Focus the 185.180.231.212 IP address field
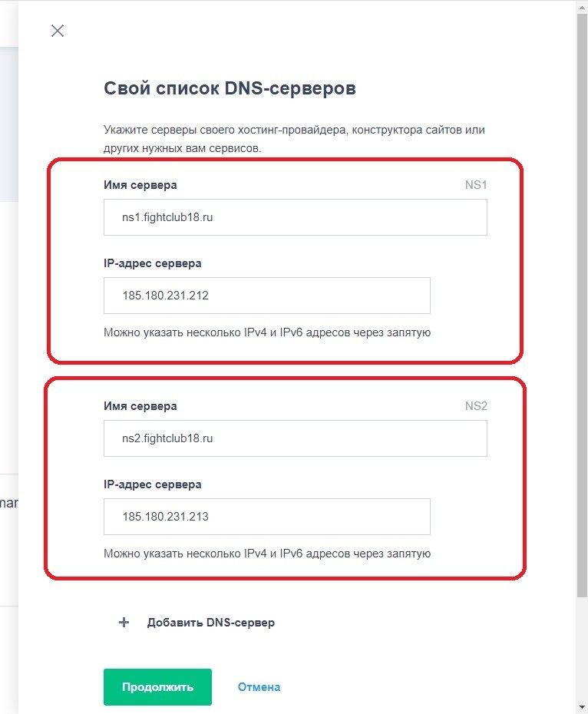This screenshot has width=588, height=714. coord(266,296)
